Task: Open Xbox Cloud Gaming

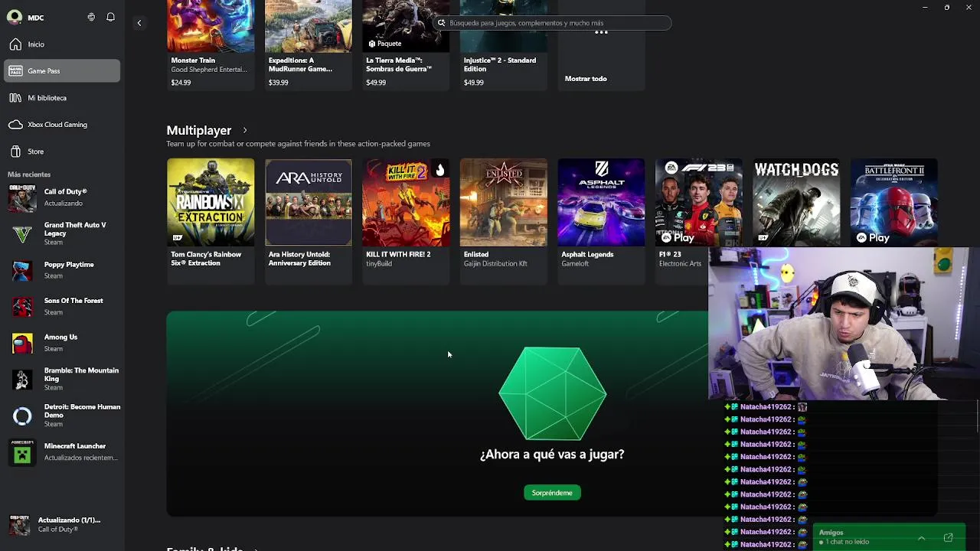Action: 62,125
